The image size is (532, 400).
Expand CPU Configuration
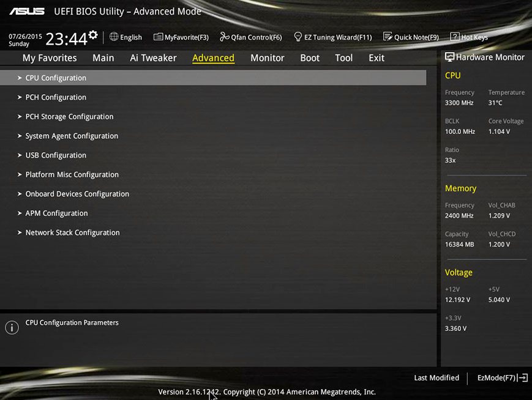(55, 78)
